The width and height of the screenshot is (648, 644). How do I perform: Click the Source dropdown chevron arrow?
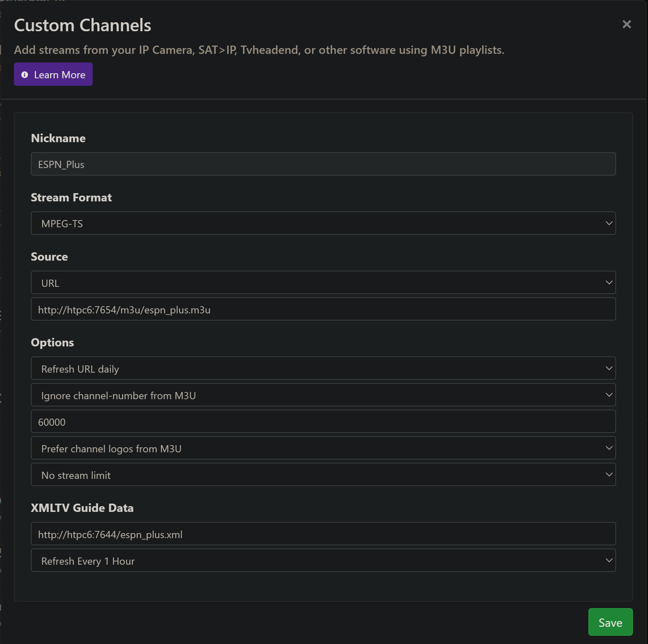point(609,283)
